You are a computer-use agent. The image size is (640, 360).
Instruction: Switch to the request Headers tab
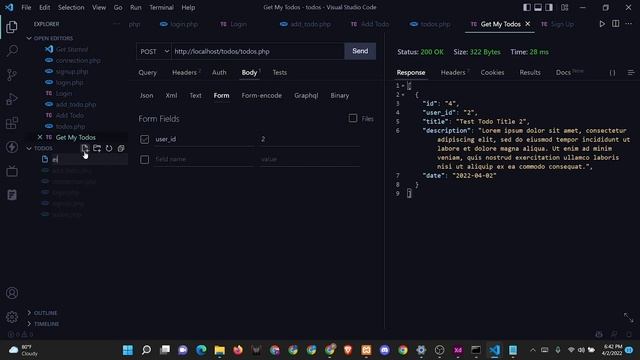click(184, 72)
